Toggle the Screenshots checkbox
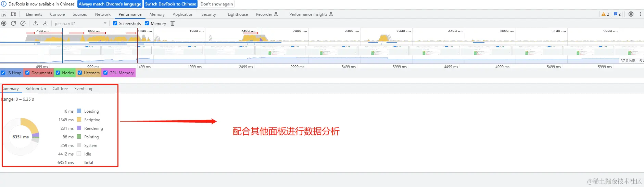 (x=115, y=23)
